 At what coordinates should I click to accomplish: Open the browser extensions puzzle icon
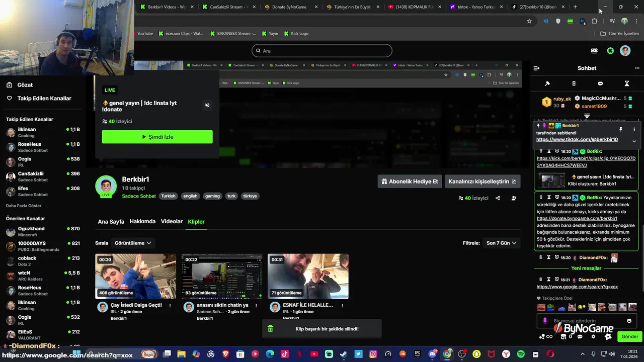coord(595,21)
